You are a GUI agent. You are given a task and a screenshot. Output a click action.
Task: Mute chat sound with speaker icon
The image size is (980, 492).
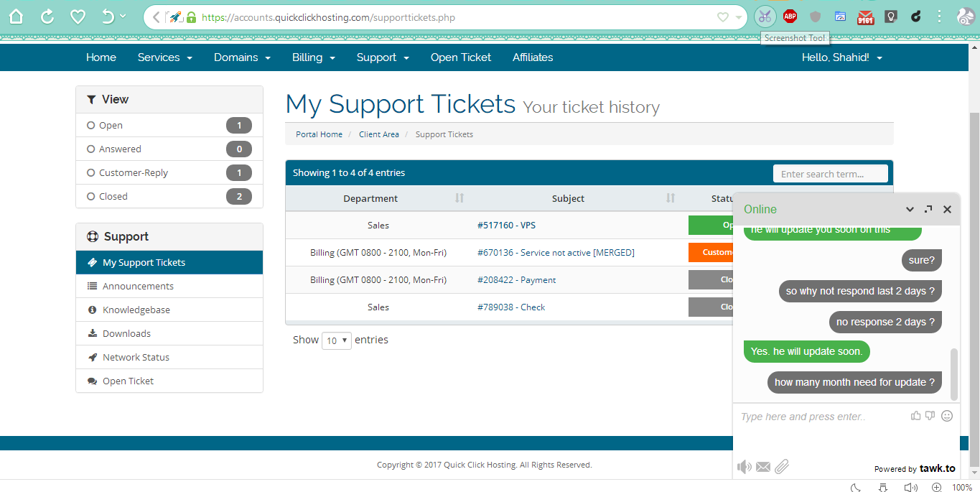745,467
